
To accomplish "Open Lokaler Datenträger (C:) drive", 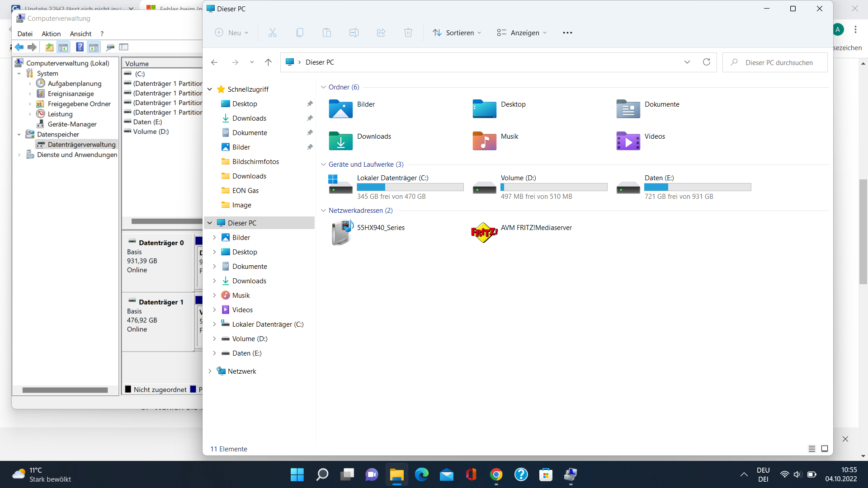I will tap(340, 186).
